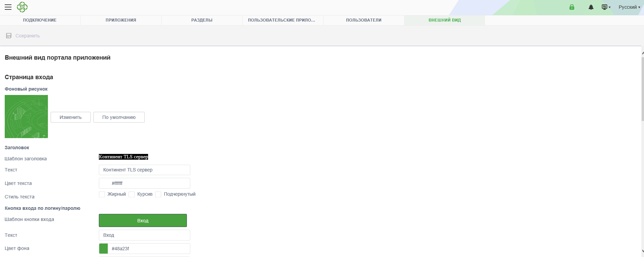Click the black header template preview
This screenshot has height=257, width=644.
click(x=123, y=157)
